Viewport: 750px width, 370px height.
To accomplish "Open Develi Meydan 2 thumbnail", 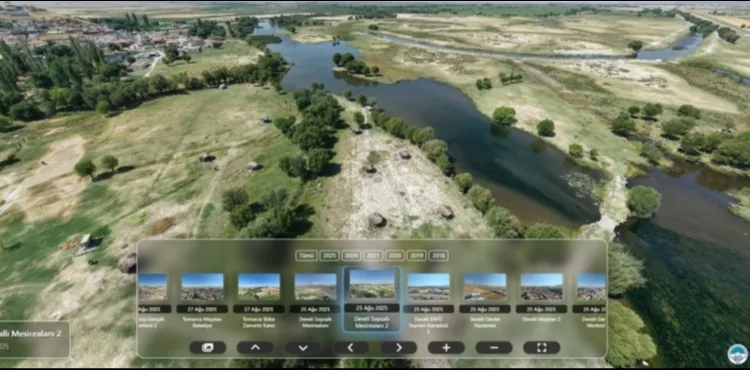I will pos(541,287).
